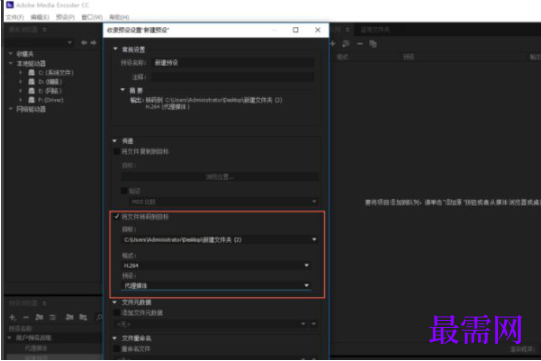Click the queue Duplicate icon
The height and width of the screenshot is (361, 541).
point(373,43)
